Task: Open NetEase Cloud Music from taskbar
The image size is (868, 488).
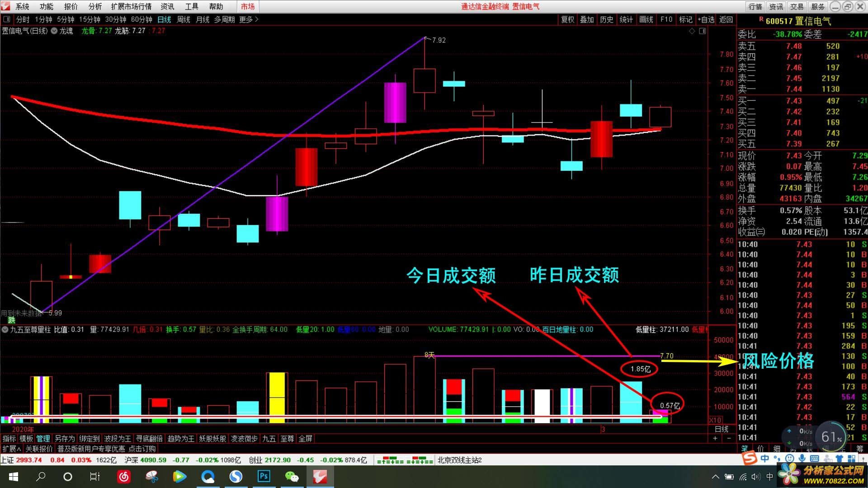Action: pyautogui.click(x=124, y=477)
